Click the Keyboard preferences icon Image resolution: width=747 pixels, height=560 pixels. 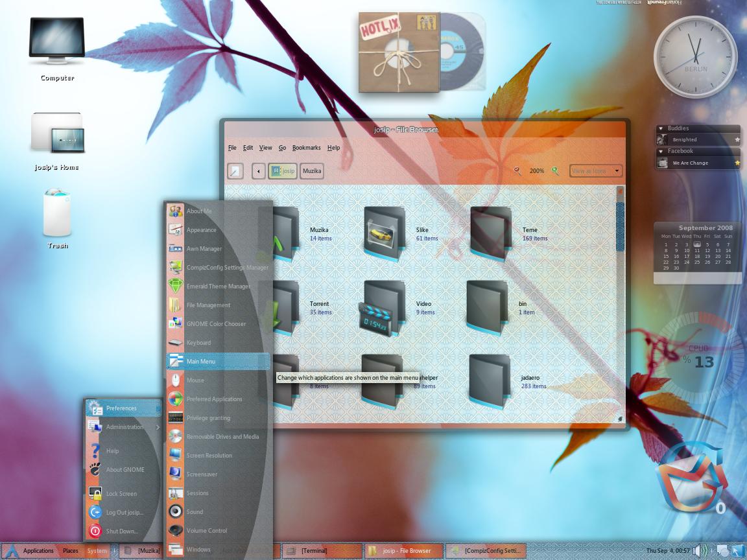click(175, 343)
